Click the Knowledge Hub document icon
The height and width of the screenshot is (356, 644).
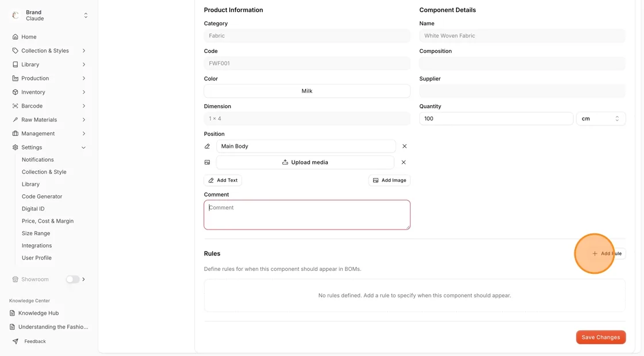pos(12,313)
